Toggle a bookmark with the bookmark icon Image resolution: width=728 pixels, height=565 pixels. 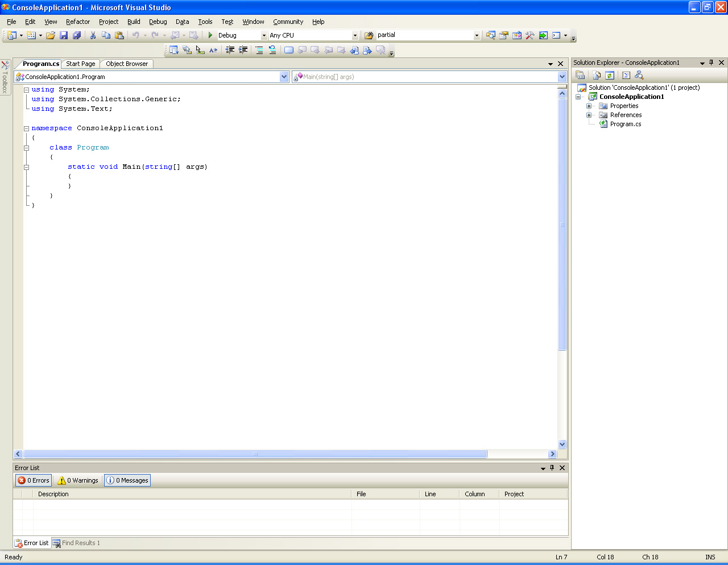click(289, 50)
